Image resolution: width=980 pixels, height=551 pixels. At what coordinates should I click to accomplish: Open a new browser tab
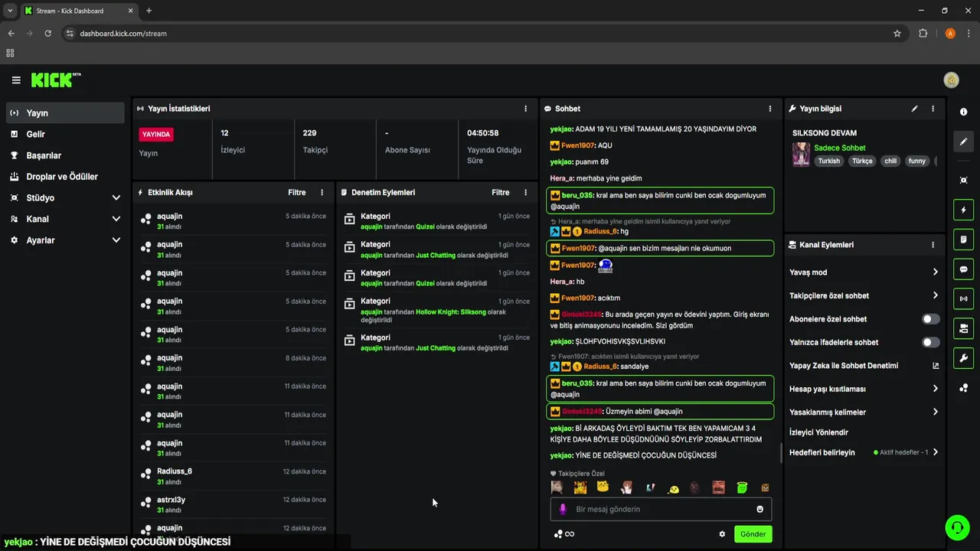[149, 11]
